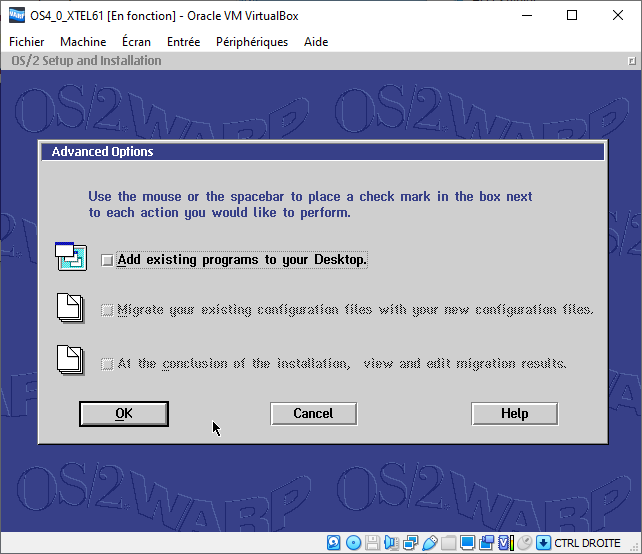Click the Advanced Options title bar
642x554 pixels.
323,152
